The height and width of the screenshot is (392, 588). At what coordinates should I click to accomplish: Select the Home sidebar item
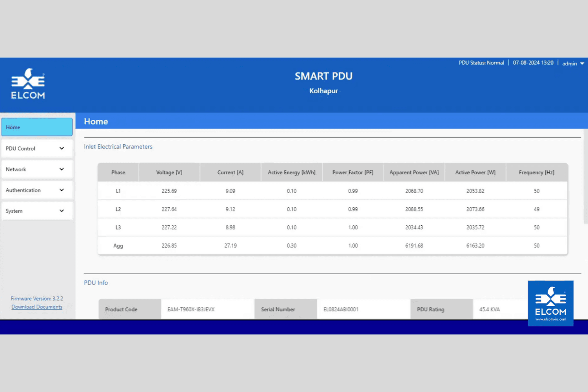(x=37, y=127)
